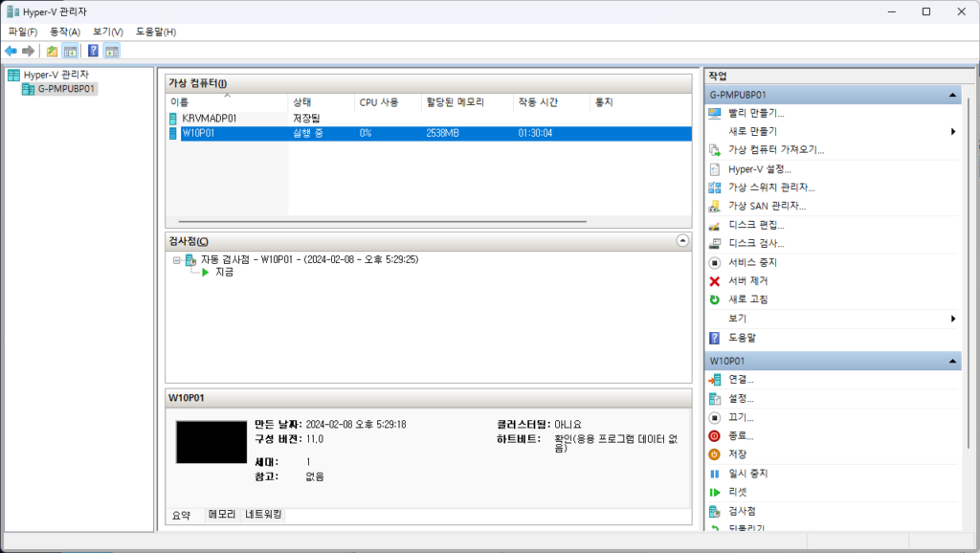The image size is (980, 553).
Task: Open 가상 스위치 관리자
Action: (x=771, y=188)
